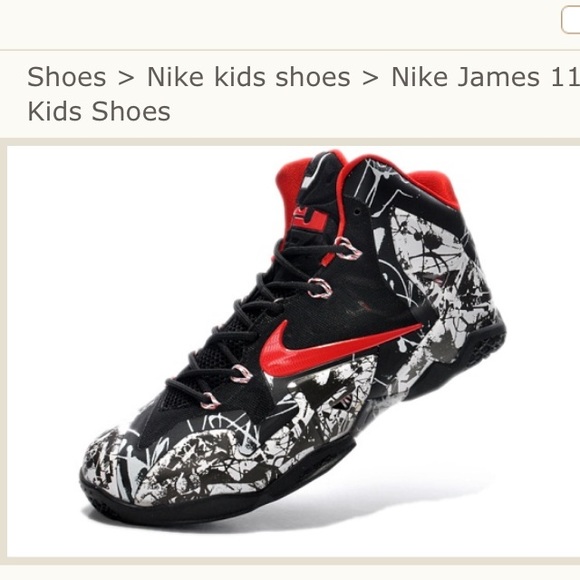Click the red LeBron logo on tongue
The height and width of the screenshot is (580, 580).
pos(308,218)
